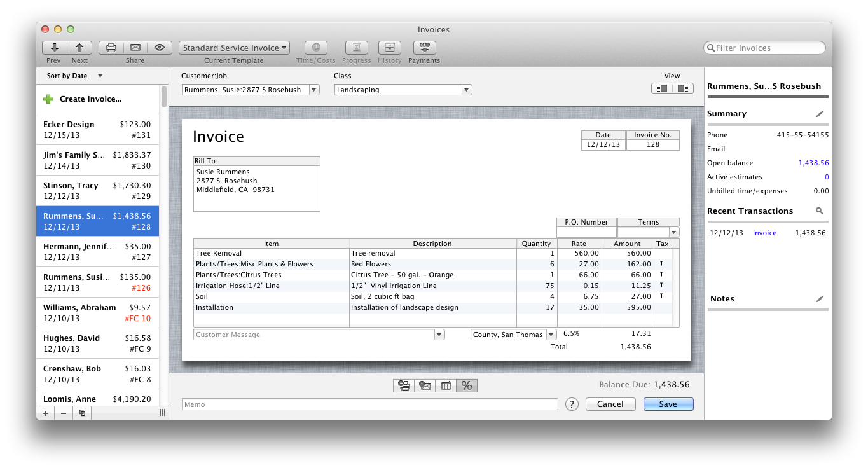
Task: Delete the selected invoice with the minus button
Action: (x=64, y=413)
